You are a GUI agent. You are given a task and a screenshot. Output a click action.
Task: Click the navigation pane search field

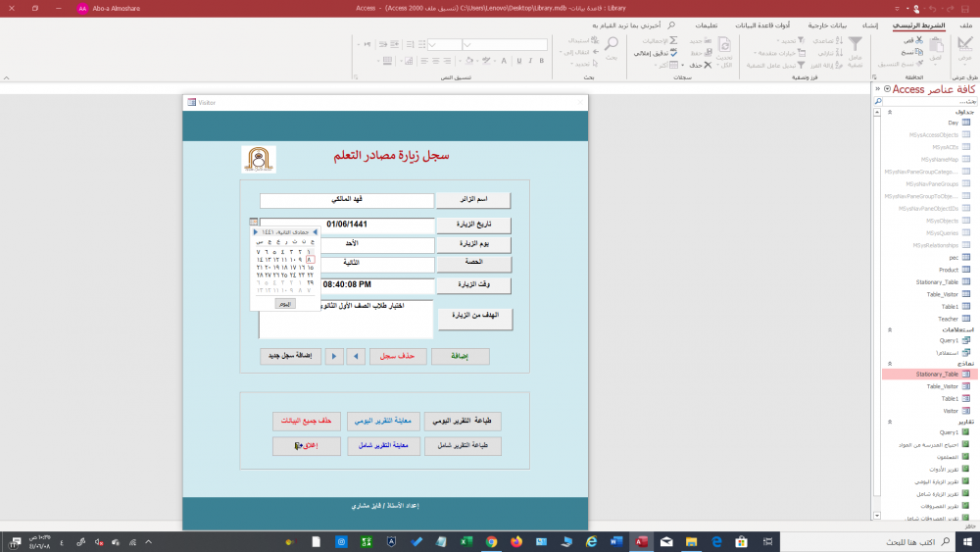click(x=930, y=101)
